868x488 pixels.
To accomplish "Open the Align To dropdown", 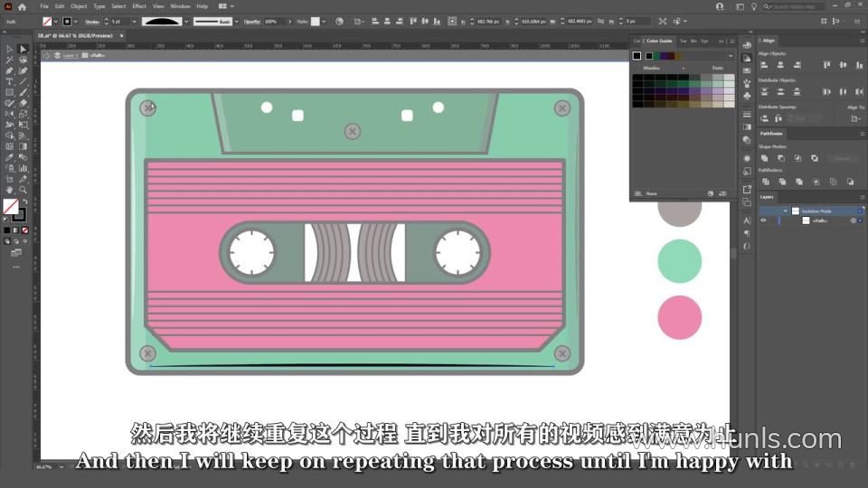I will click(856, 118).
